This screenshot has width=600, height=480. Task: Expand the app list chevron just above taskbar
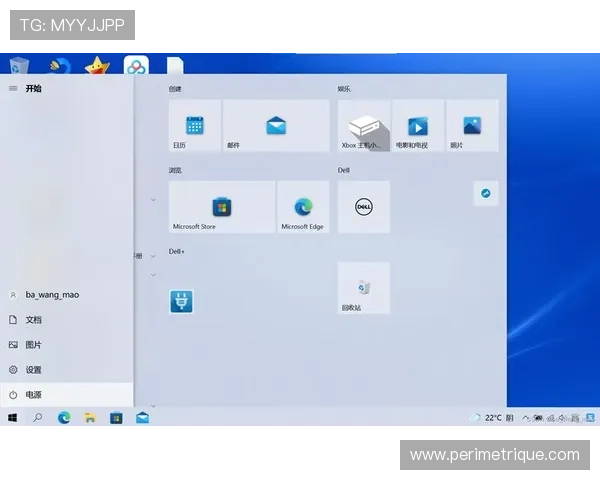point(153,406)
